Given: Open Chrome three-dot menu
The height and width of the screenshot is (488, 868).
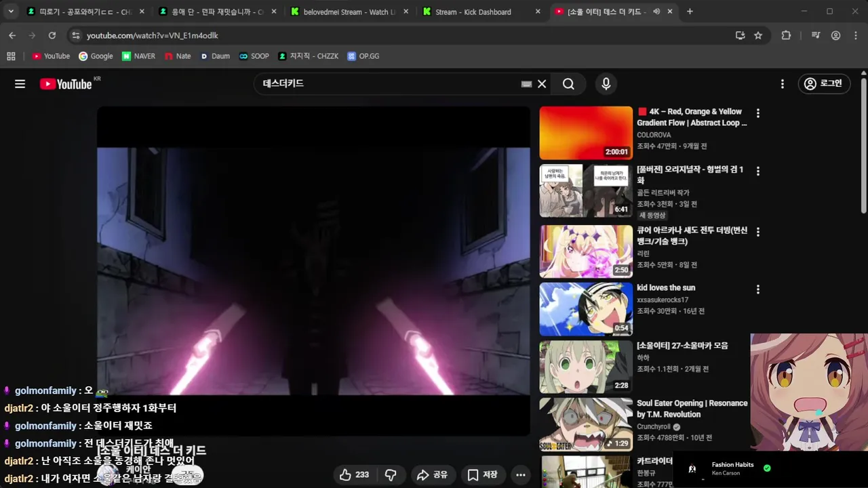Looking at the screenshot, I should (856, 35).
